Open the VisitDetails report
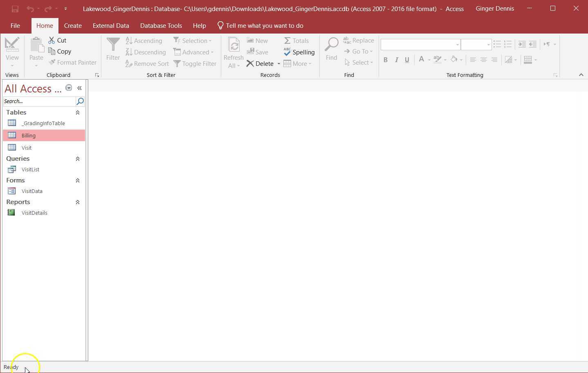This screenshot has height=373, width=588. 34,213
